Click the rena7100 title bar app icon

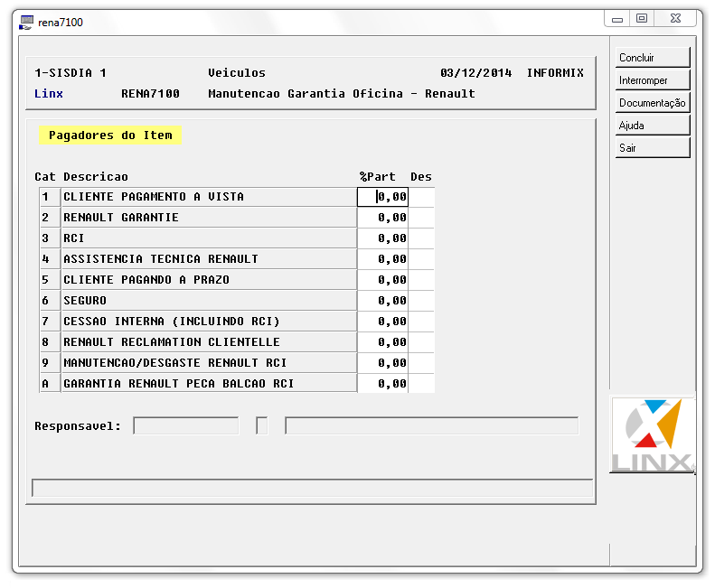point(26,23)
